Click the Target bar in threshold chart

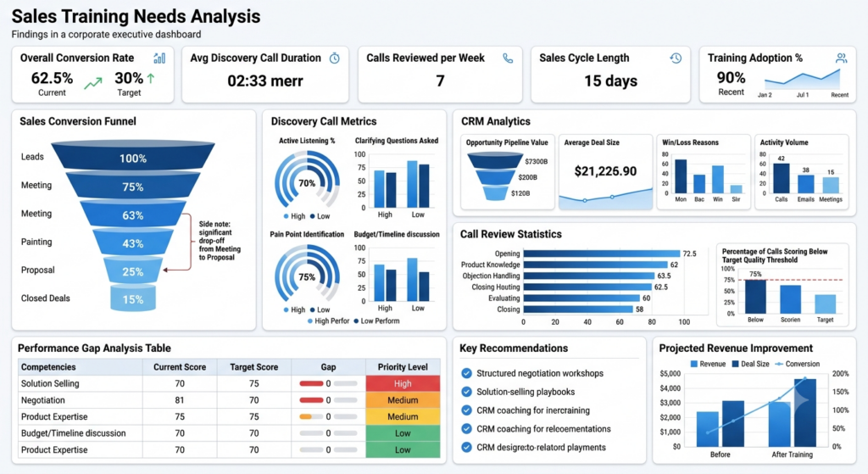826,304
